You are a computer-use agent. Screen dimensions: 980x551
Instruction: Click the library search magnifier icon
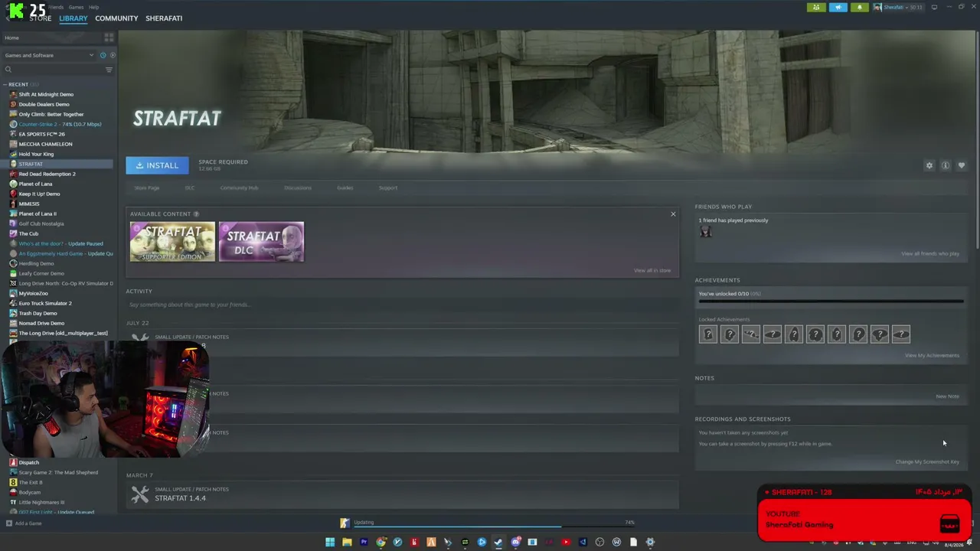point(8,70)
